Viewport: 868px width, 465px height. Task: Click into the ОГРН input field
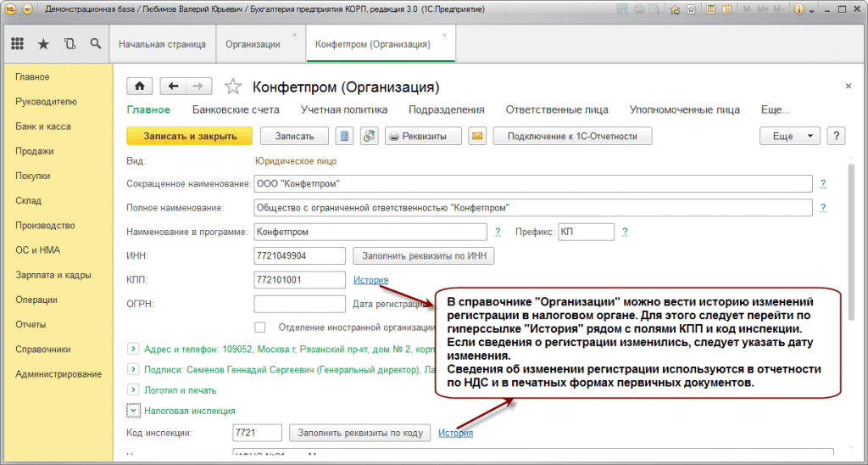(x=299, y=304)
